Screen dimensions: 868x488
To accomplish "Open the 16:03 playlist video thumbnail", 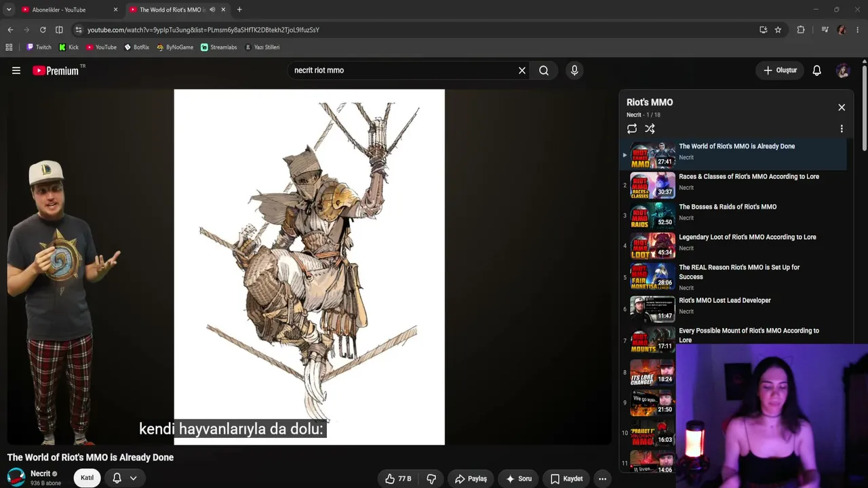I will pos(652,433).
